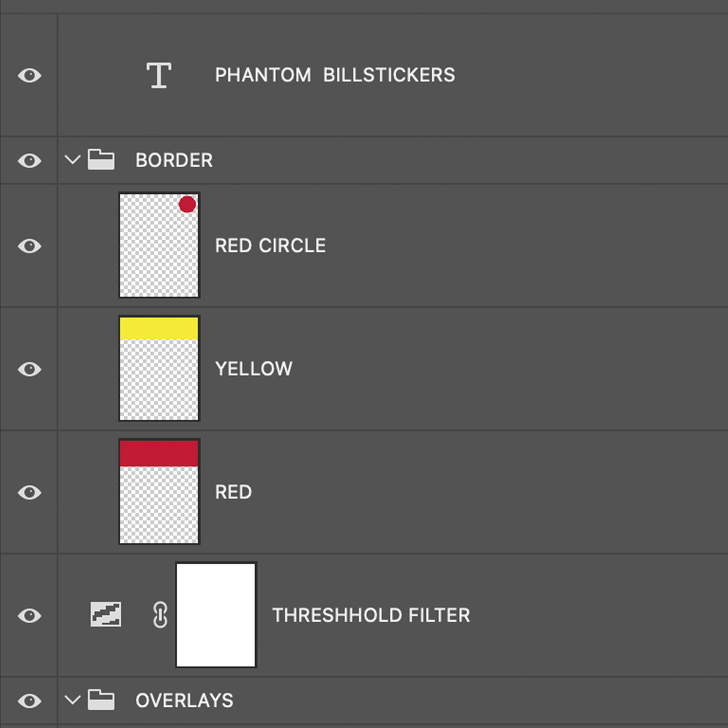Toggle visibility of the BORDER group
The image size is (728, 728).
30,161
